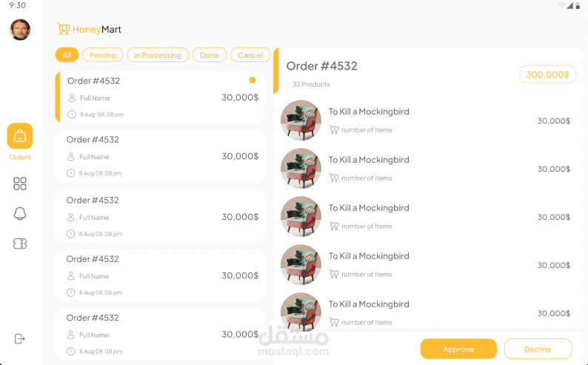Filter orders by in Processing
Screen dimensions: 588x365
point(158,55)
